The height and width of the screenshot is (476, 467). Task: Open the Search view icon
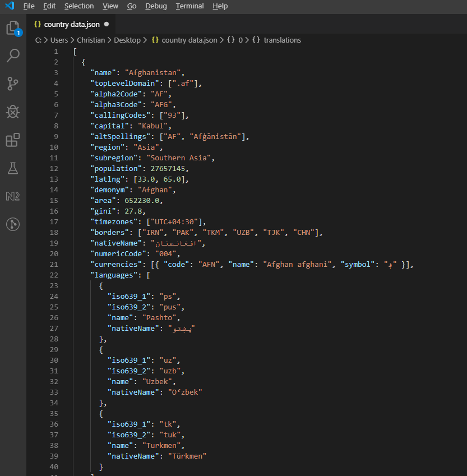(x=13, y=56)
